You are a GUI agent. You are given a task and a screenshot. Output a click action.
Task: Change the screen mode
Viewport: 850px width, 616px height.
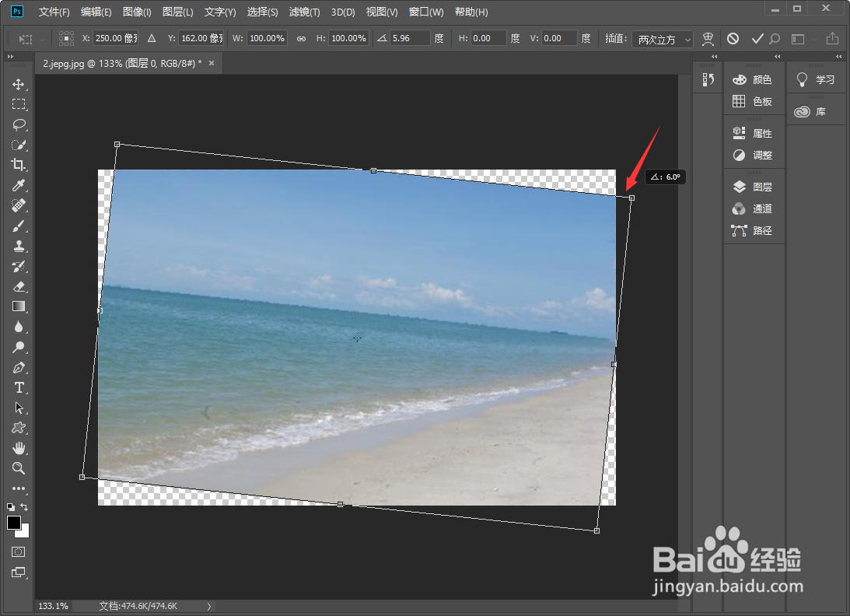[x=19, y=572]
